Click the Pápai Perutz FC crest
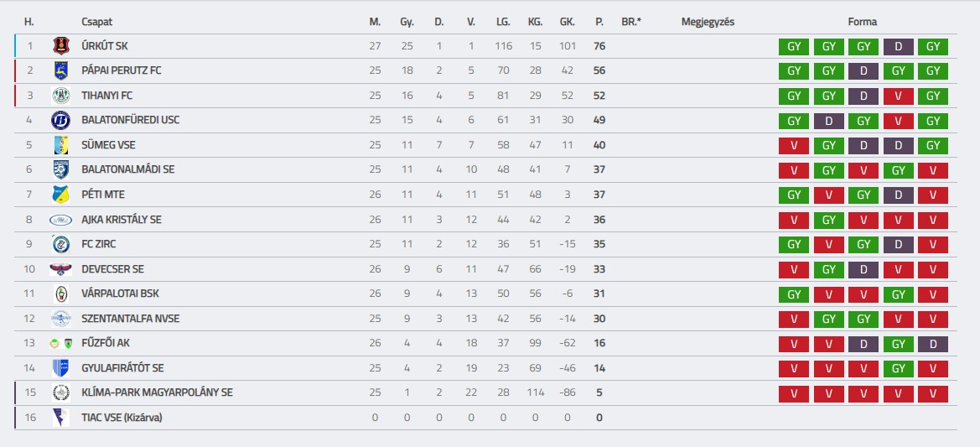980x447 pixels. 60,70
